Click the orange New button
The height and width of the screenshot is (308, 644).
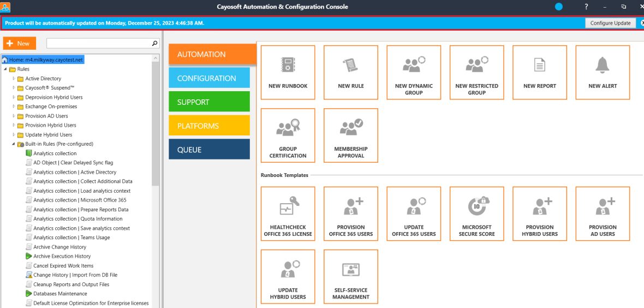point(19,43)
